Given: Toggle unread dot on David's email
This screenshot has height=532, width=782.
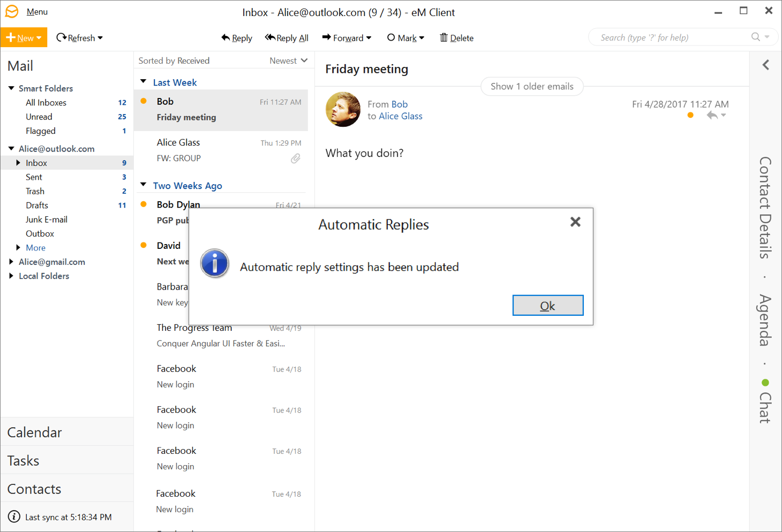Looking at the screenshot, I should [144, 245].
